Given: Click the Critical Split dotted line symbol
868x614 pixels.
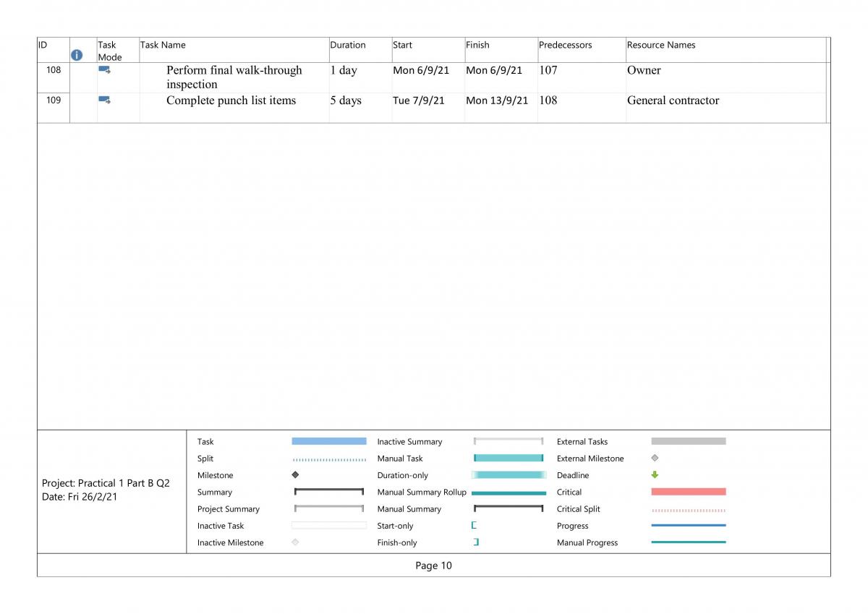Looking at the screenshot, I should tap(689, 510).
